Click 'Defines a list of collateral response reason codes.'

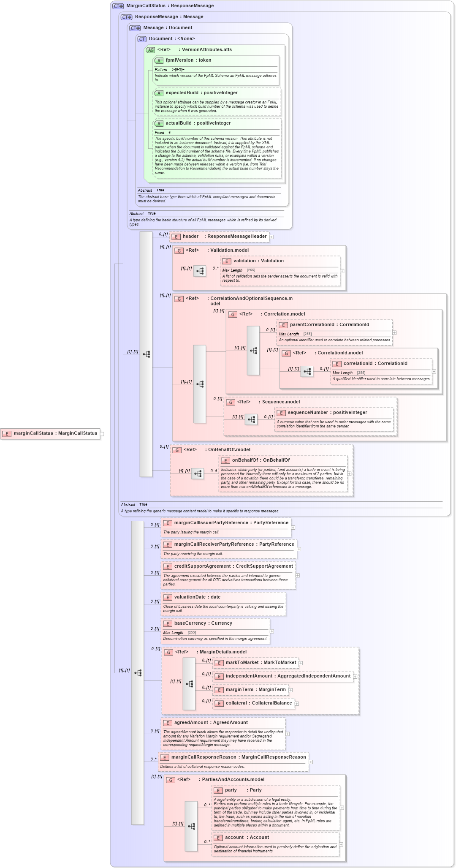click(202, 767)
